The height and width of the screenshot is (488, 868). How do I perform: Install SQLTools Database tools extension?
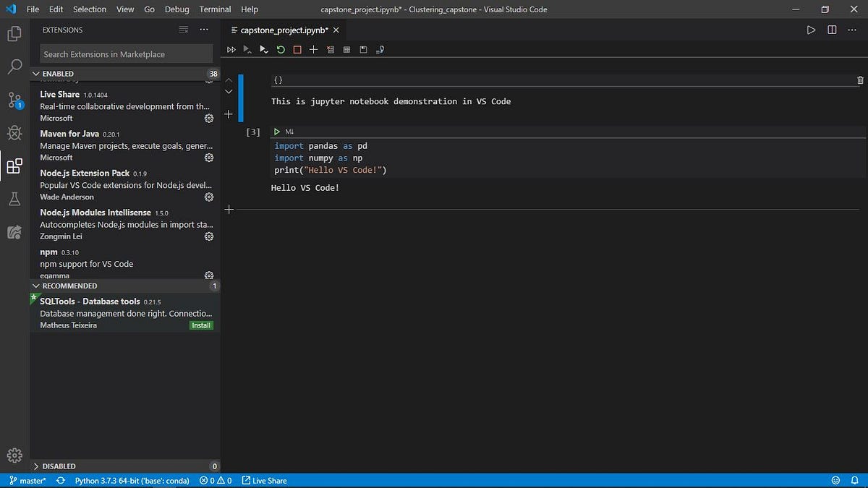201,325
